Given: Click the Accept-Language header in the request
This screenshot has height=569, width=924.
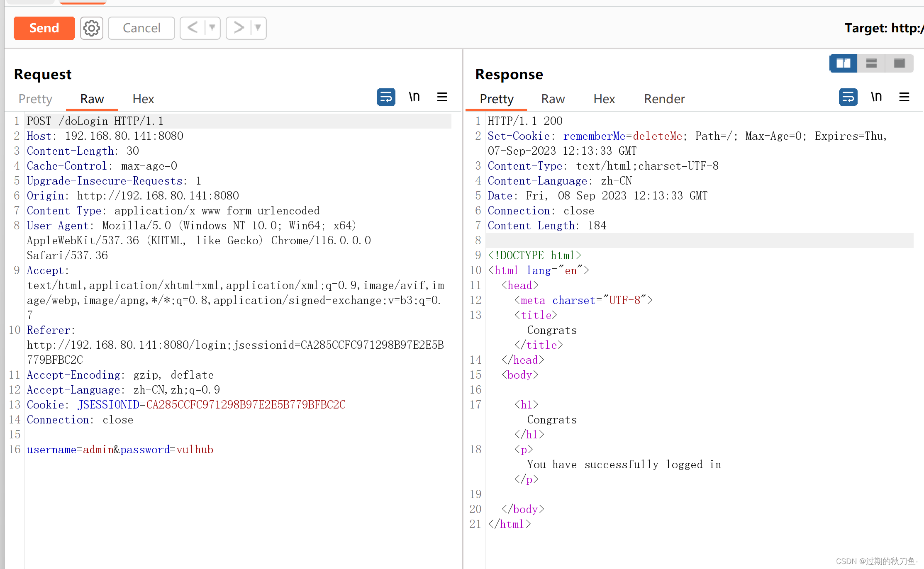Looking at the screenshot, I should (x=123, y=390).
